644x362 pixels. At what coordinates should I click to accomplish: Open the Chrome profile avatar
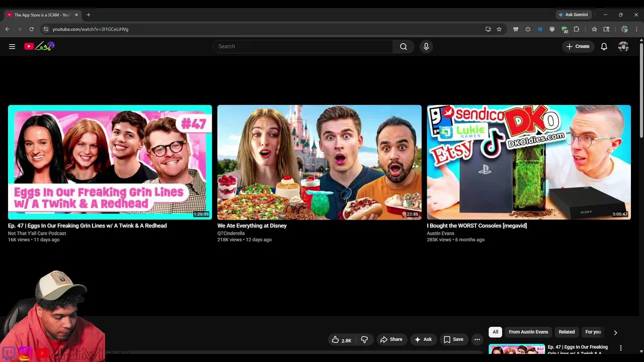click(x=624, y=29)
